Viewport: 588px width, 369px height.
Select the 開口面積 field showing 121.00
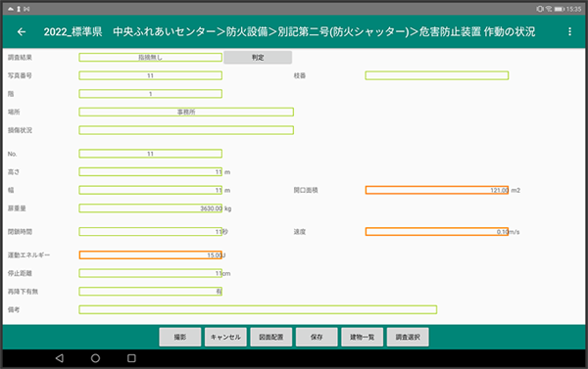point(437,190)
